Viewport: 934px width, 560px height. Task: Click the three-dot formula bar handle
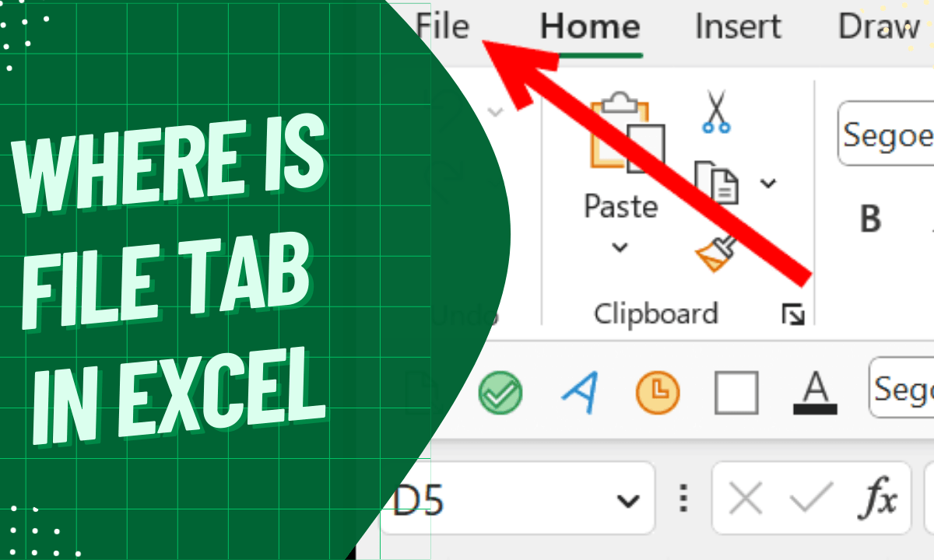point(684,499)
